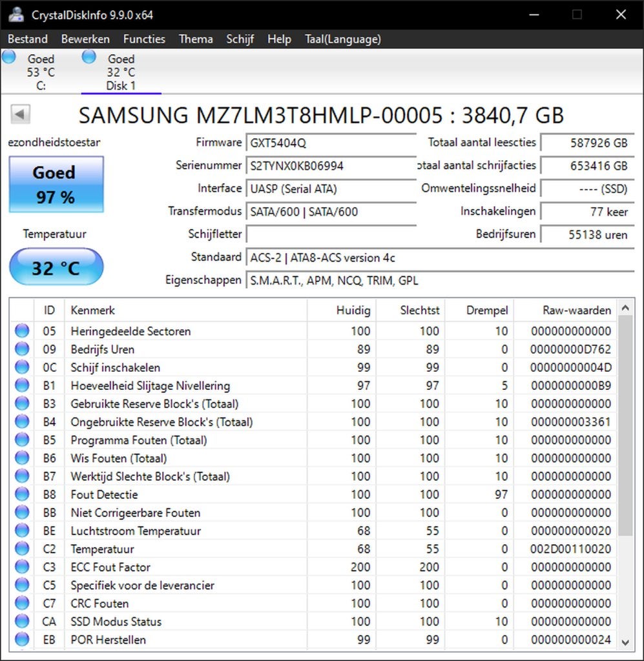The width and height of the screenshot is (644, 661).
Task: Open the Bewerken menu
Action: (85, 39)
